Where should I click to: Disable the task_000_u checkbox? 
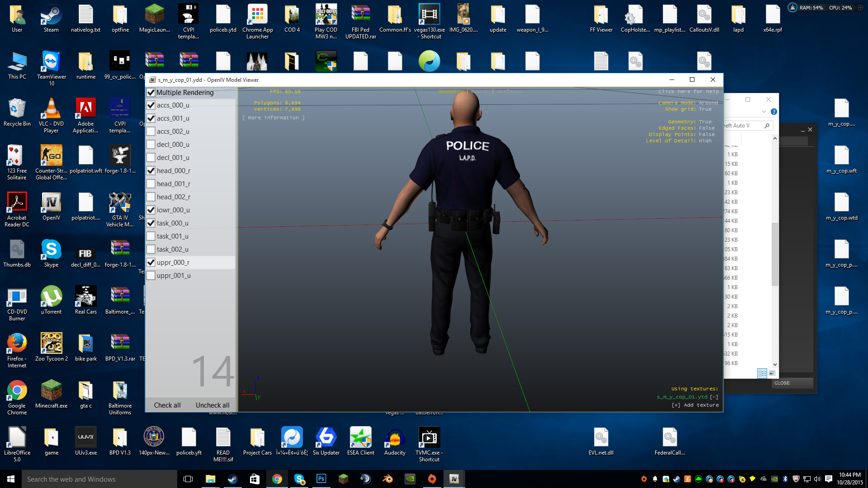click(151, 223)
